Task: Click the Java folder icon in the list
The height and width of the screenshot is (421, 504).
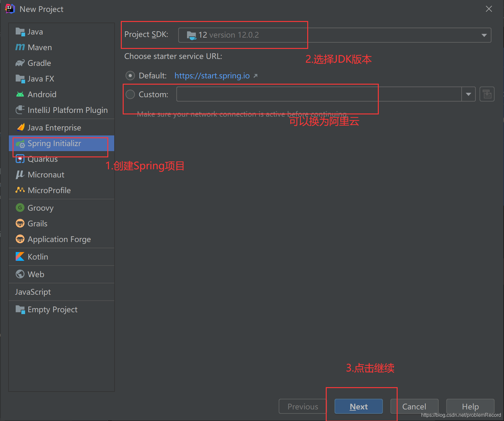Action: [x=20, y=32]
